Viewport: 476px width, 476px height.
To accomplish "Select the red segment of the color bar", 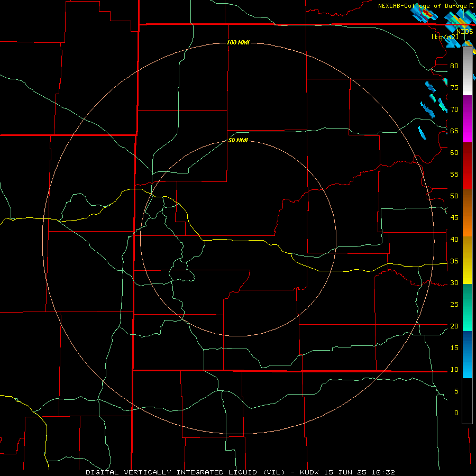I will [467, 166].
